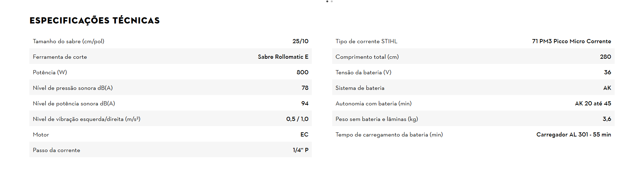Click the 1/4" P chain pitch value

pyautogui.click(x=300, y=150)
